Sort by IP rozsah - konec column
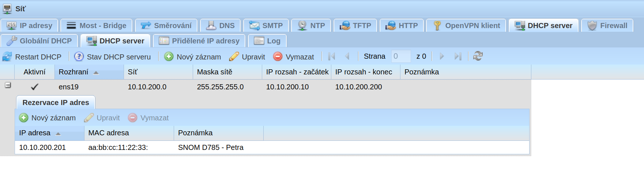This screenshot has height=178, width=644. pos(366,72)
